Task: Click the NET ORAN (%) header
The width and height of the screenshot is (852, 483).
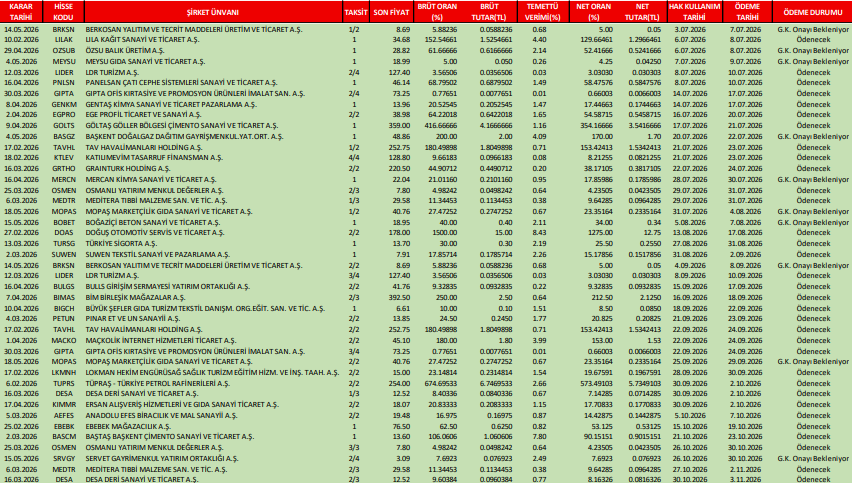Action: [x=593, y=12]
